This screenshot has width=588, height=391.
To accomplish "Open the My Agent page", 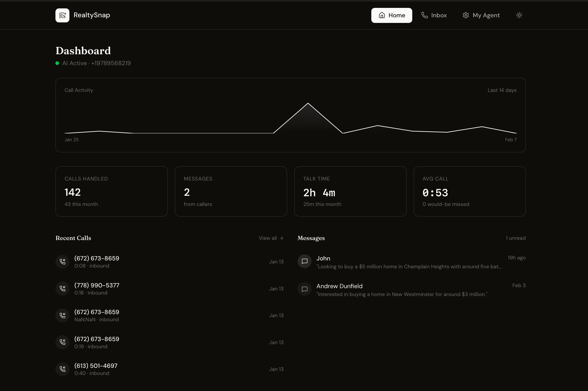I will point(481,15).
